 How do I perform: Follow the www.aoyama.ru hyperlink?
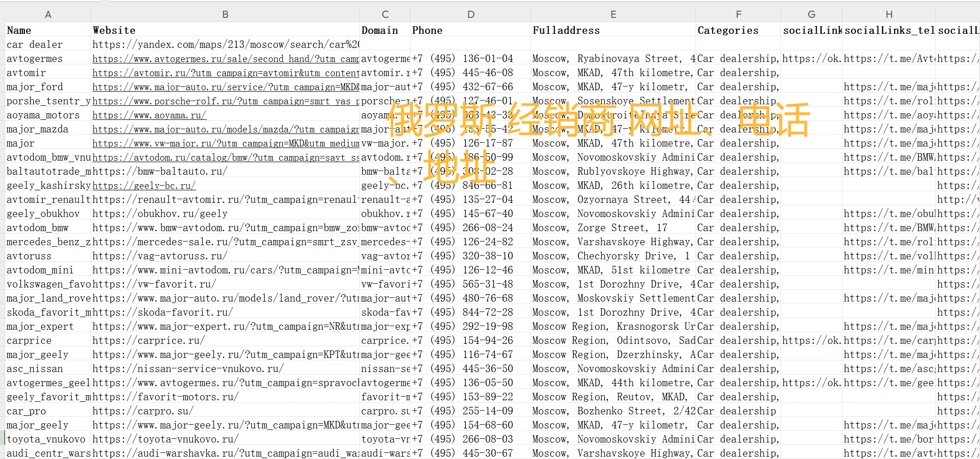pyautogui.click(x=149, y=115)
